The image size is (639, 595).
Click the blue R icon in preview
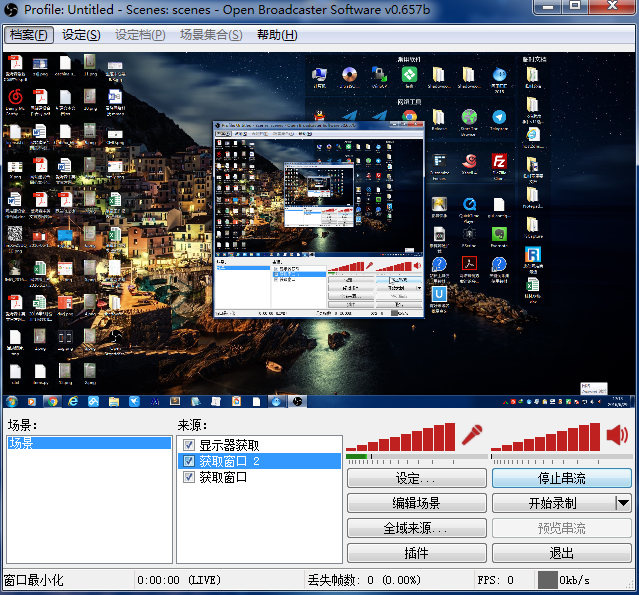click(532, 254)
